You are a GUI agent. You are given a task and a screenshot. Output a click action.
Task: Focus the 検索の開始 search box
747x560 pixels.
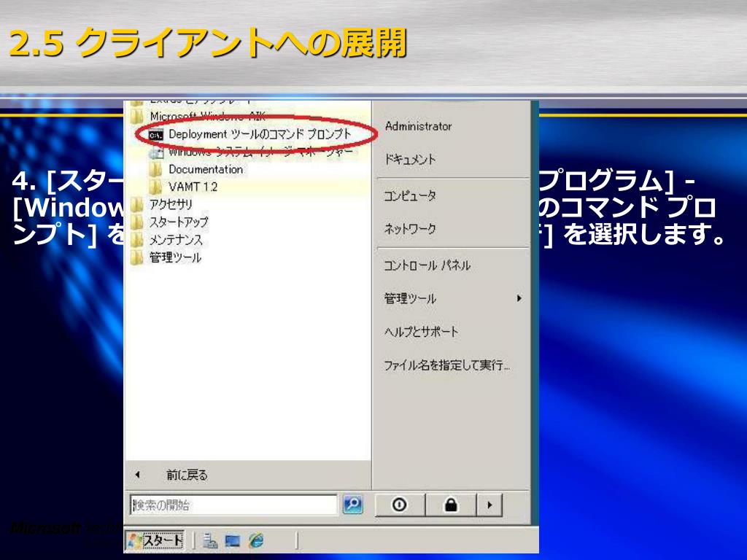[233, 505]
